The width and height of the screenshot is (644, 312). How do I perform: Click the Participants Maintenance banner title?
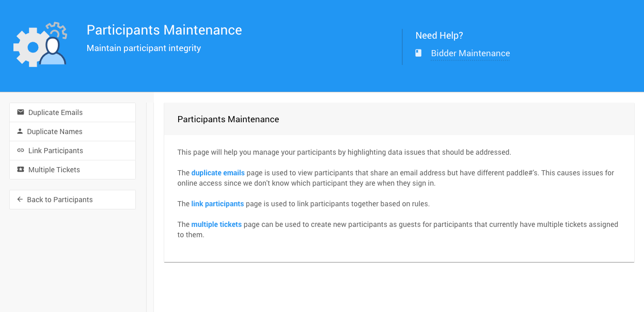pos(164,30)
